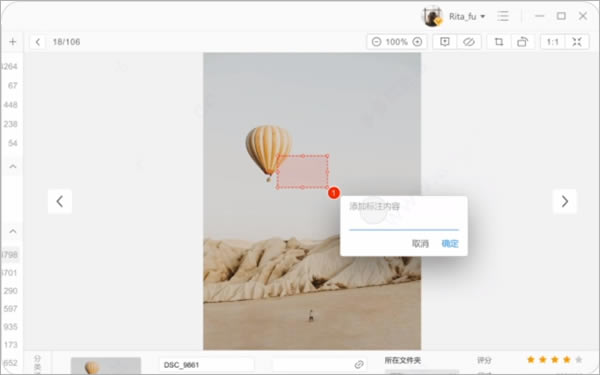Image resolution: width=600 pixels, height=375 pixels.
Task: Maximize the window
Action: [561, 16]
